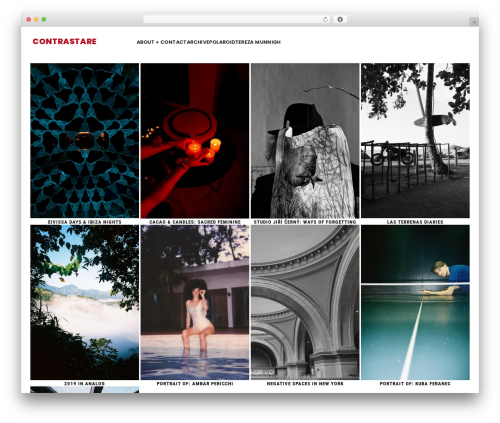
Task: Click the yellow minimize window dot
Action: pyautogui.click(x=36, y=19)
